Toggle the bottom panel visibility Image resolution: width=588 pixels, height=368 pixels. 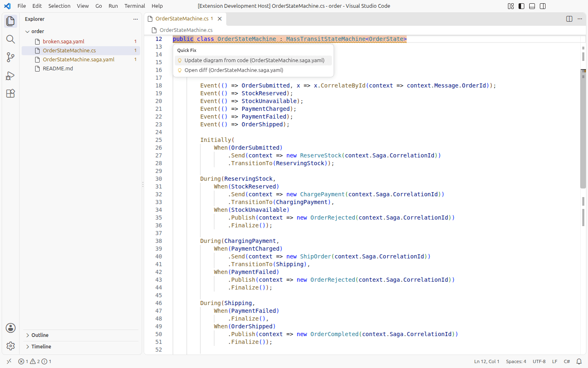[x=532, y=6]
